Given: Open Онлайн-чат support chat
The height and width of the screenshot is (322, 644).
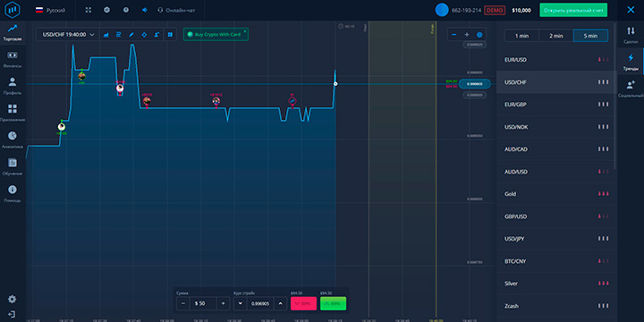Looking at the screenshot, I should point(176,10).
